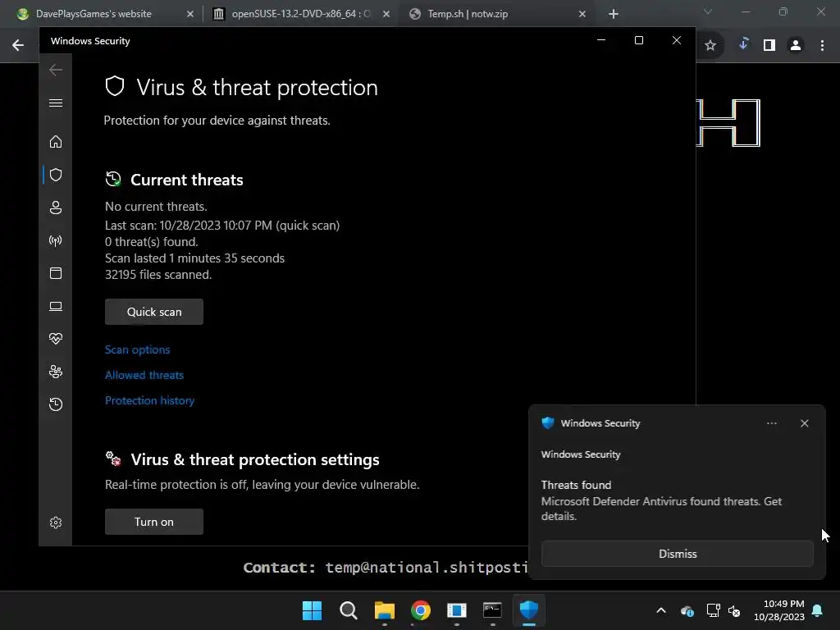Open App & browser control icon
Image resolution: width=840 pixels, height=630 pixels.
pos(56,273)
